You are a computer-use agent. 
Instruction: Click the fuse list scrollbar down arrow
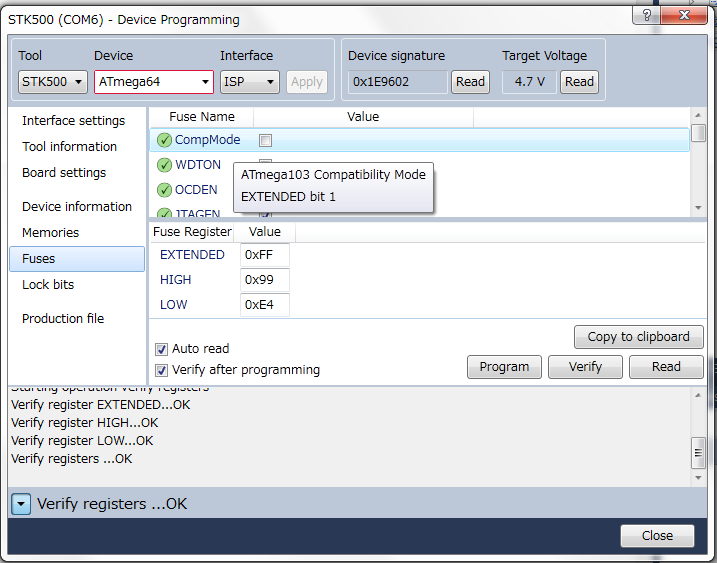tap(698, 208)
